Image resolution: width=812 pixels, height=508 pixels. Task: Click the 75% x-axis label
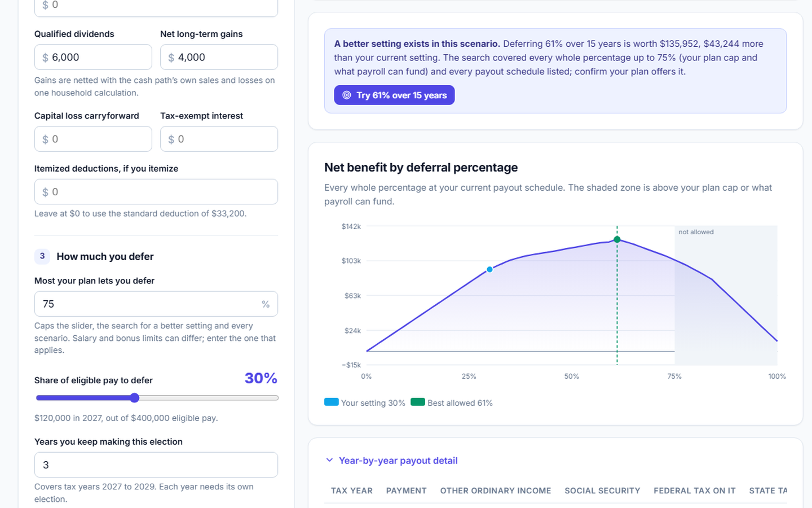click(674, 376)
